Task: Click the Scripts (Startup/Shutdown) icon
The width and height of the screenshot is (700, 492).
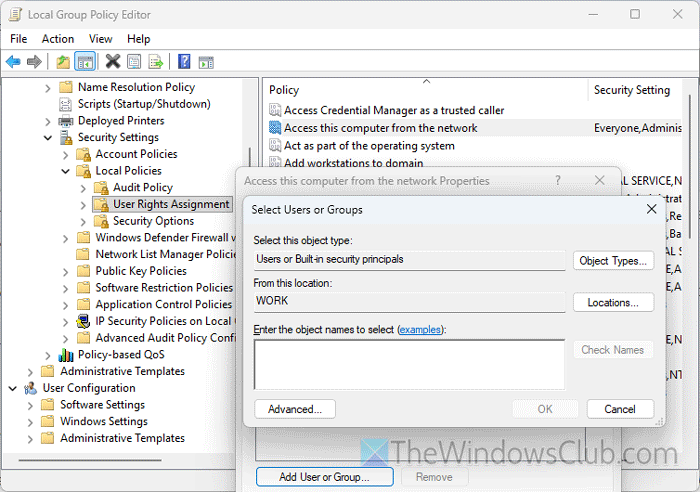Action: tap(66, 104)
